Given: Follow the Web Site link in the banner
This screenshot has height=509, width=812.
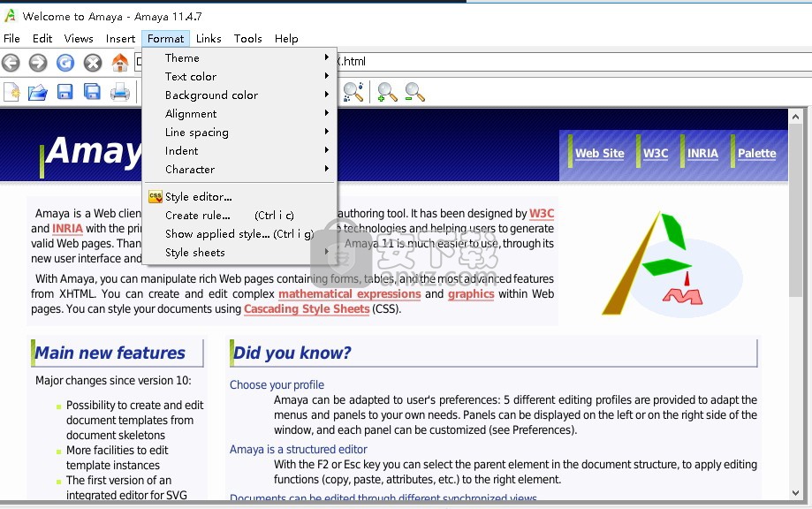Looking at the screenshot, I should (x=600, y=153).
